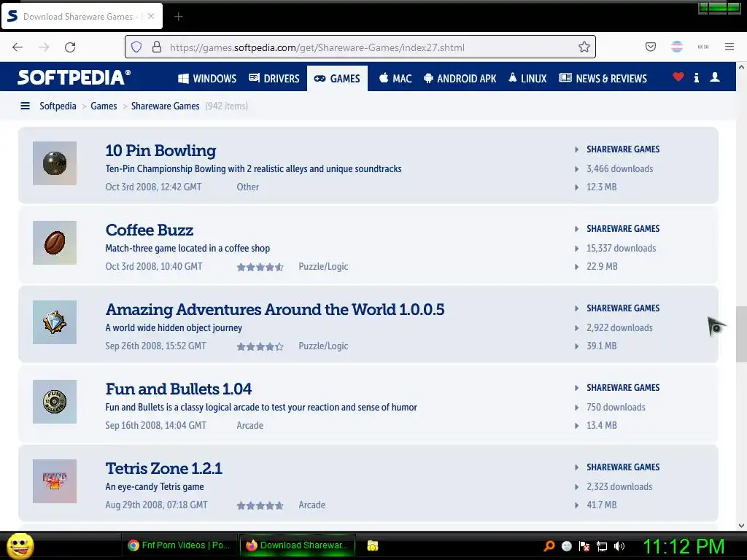The height and width of the screenshot is (560, 747).
Task: Click the Softpedia logo
Action: coord(74,77)
